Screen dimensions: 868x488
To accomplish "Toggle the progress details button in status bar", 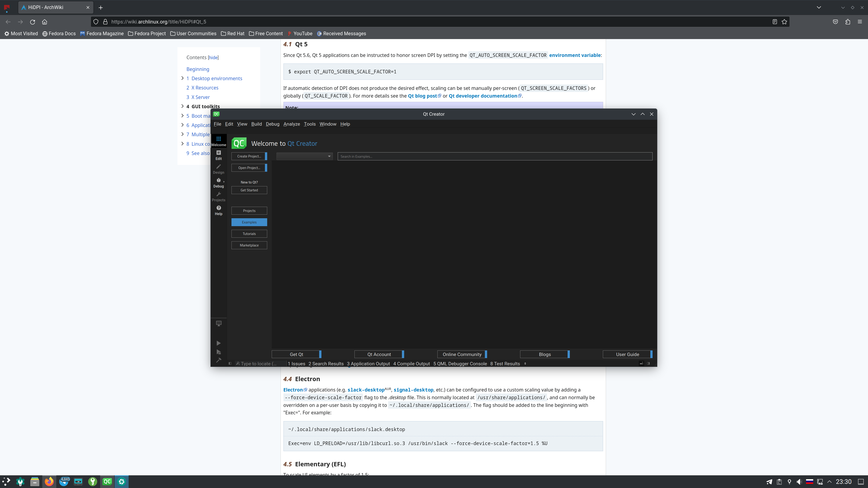I will [x=641, y=363].
